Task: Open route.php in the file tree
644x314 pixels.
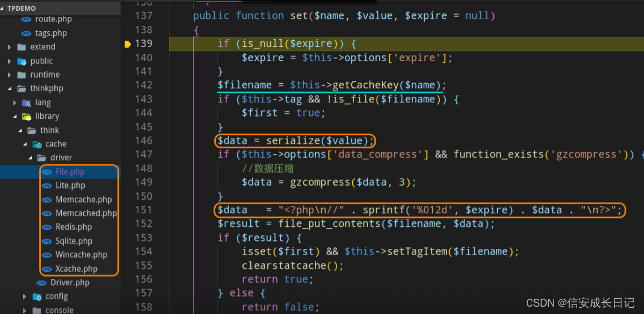Action: (x=53, y=19)
